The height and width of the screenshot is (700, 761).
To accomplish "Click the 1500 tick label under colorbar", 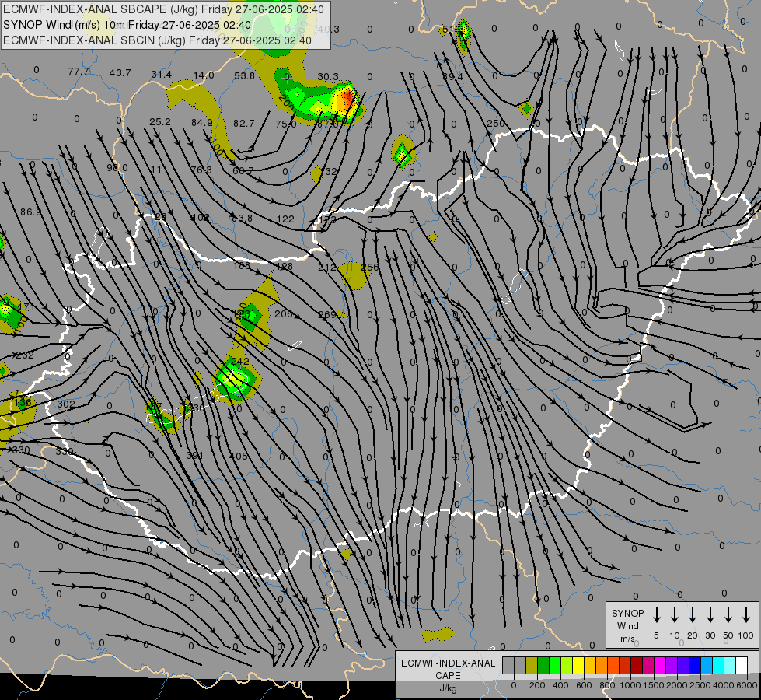I will tap(654, 685).
